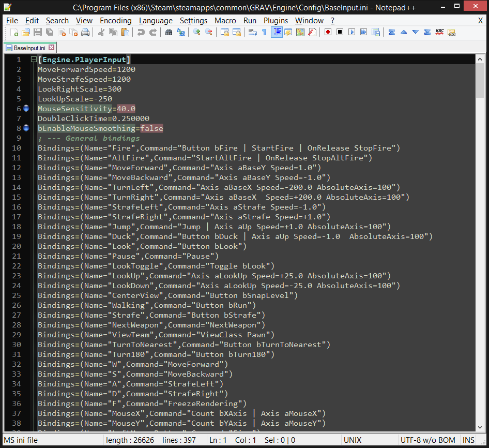Open the Plugins menu

coord(276,21)
